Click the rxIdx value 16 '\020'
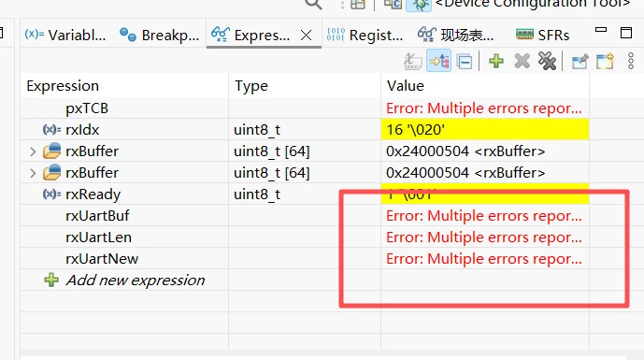 415,130
